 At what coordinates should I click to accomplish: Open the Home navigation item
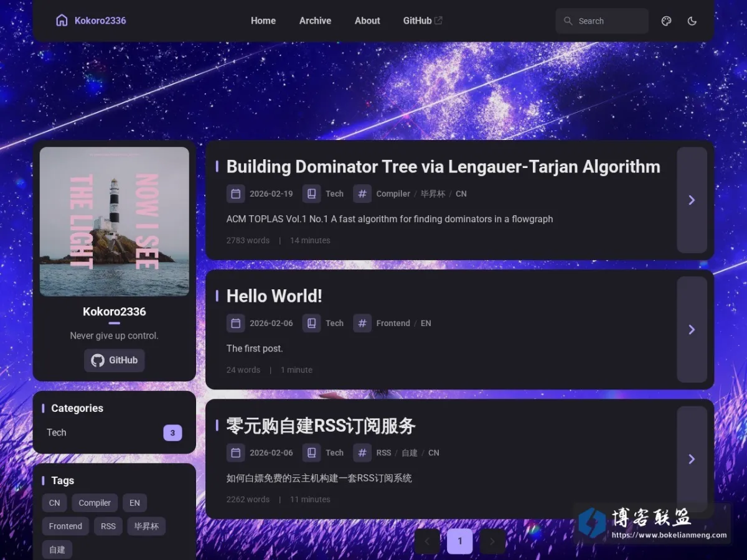click(x=263, y=21)
